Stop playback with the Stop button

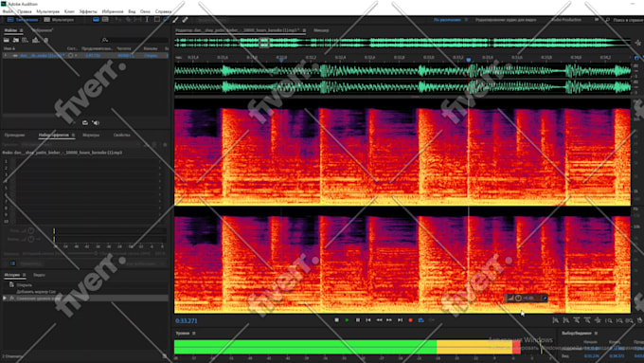tap(337, 319)
